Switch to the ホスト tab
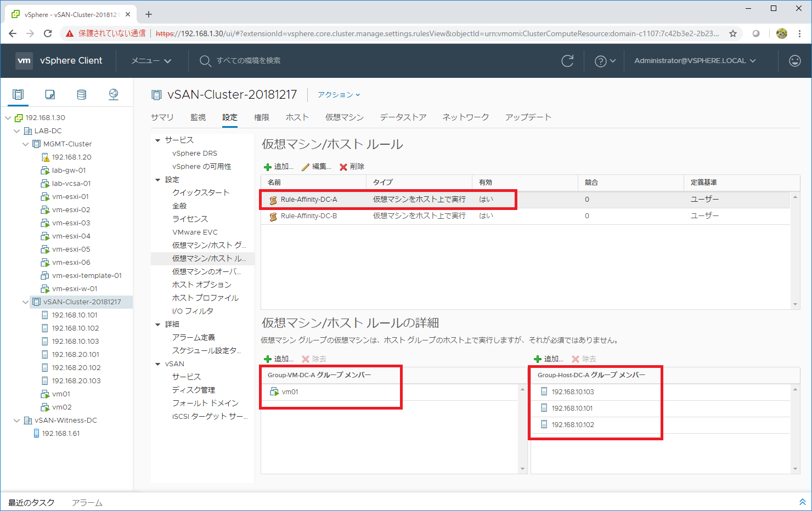This screenshot has height=511, width=812. pyautogui.click(x=297, y=117)
